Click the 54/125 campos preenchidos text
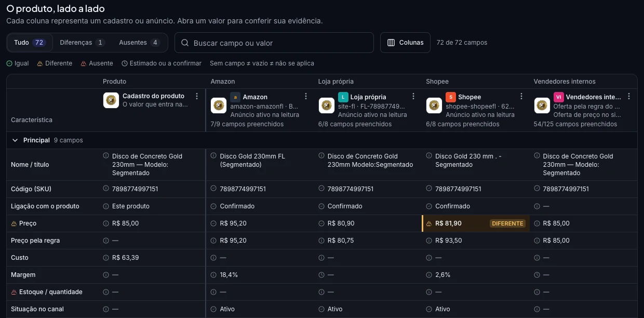Image resolution: width=644 pixels, height=318 pixels. point(575,124)
